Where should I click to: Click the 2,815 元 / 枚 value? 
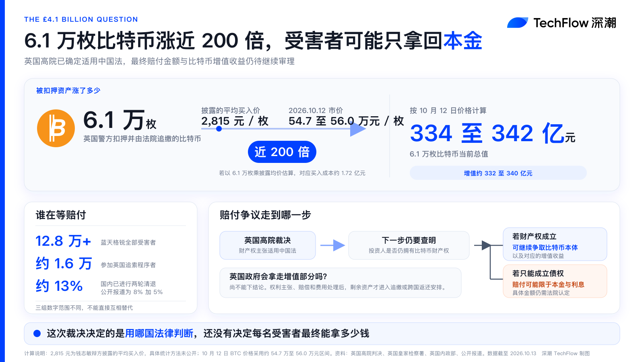point(235,121)
